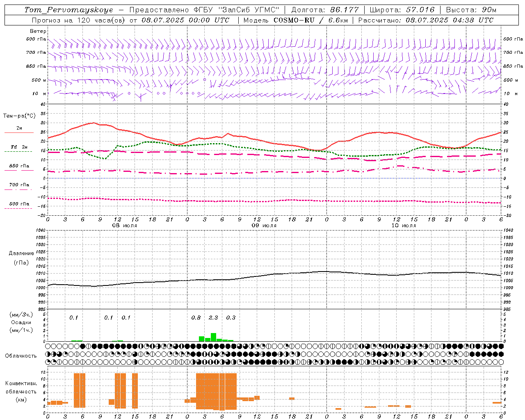Screen dimensions: 525x420
Task: Click the 2м temperature legend entry
Action: [x=19, y=128]
